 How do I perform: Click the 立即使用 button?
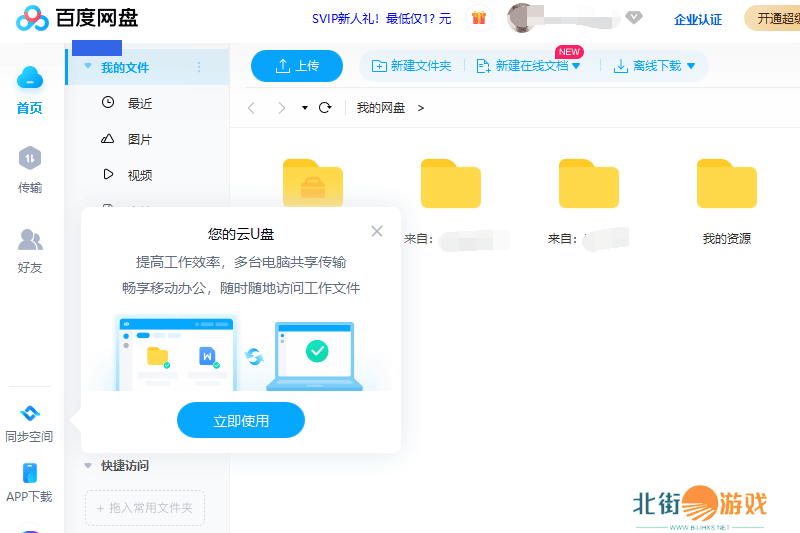(241, 421)
